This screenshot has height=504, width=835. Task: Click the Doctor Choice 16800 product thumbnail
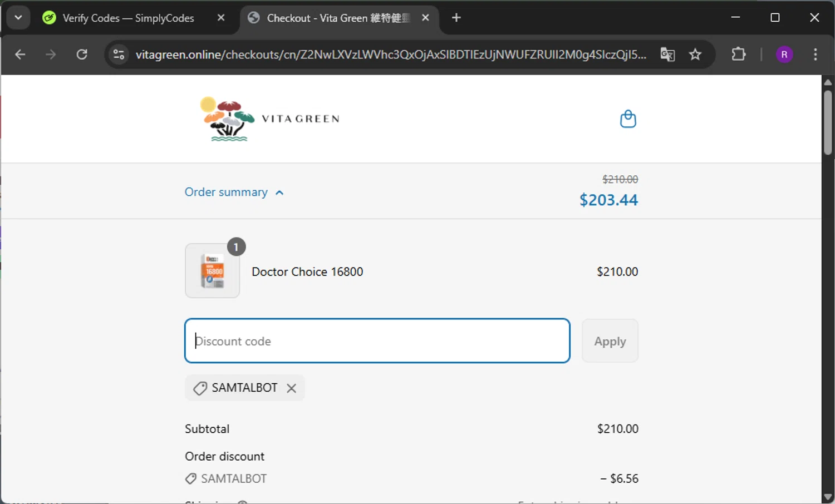click(x=213, y=271)
